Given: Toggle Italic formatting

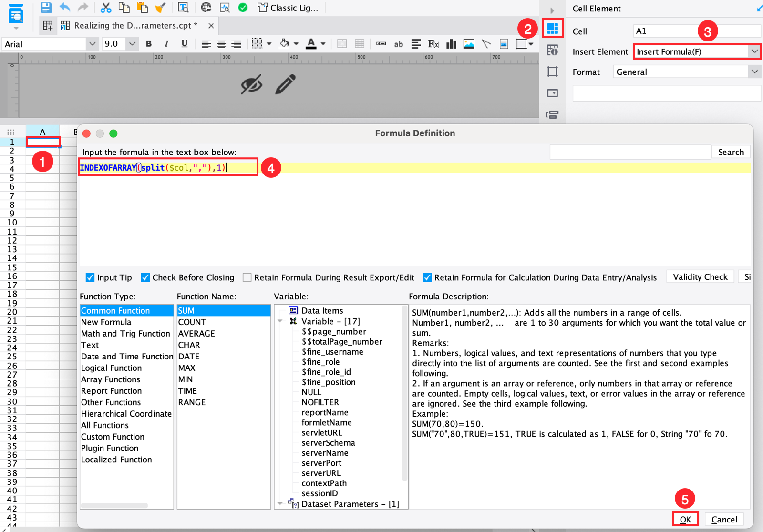Looking at the screenshot, I should click(166, 44).
